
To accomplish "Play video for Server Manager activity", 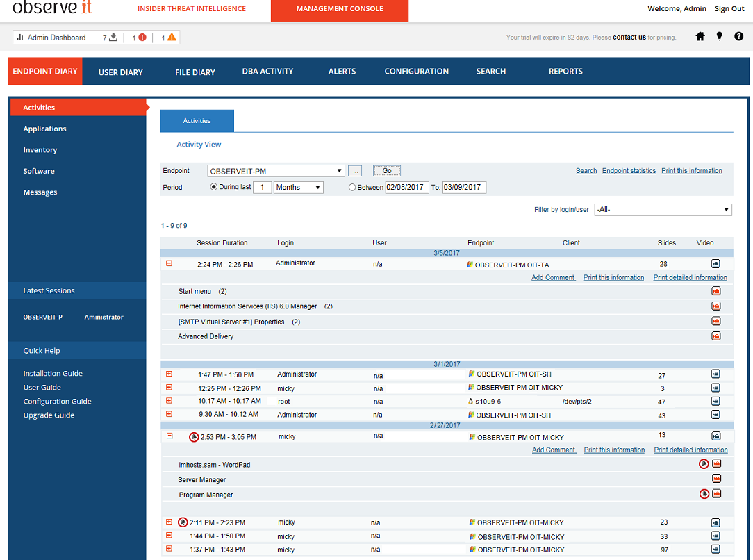I will (716, 479).
